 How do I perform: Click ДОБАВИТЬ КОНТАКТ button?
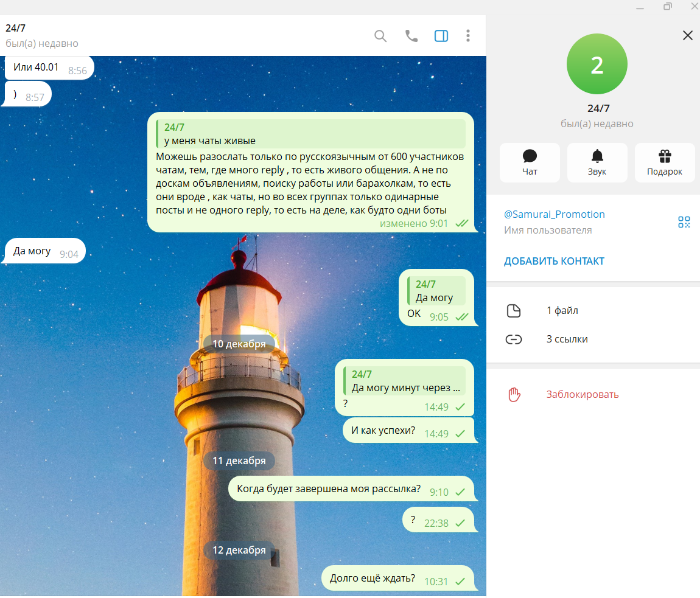554,261
